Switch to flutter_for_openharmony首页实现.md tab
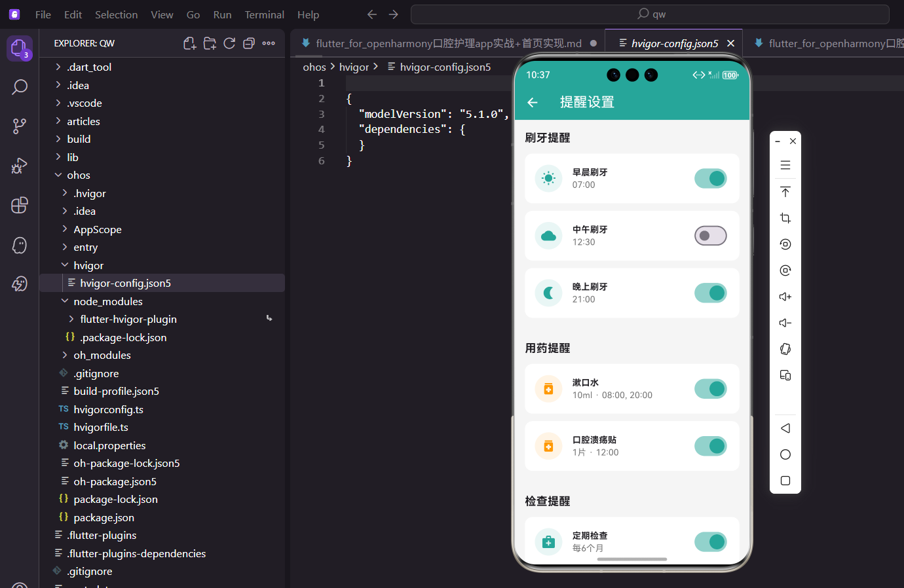904x588 pixels. [x=448, y=43]
